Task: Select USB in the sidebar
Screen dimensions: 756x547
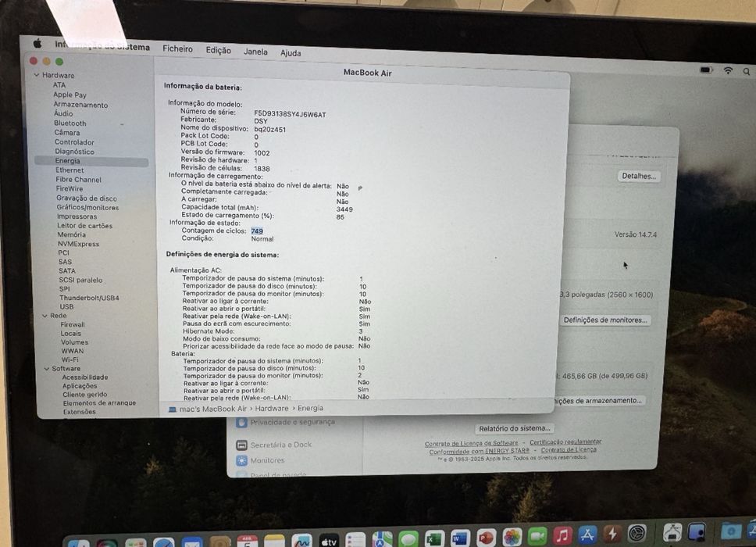Action: pos(66,307)
